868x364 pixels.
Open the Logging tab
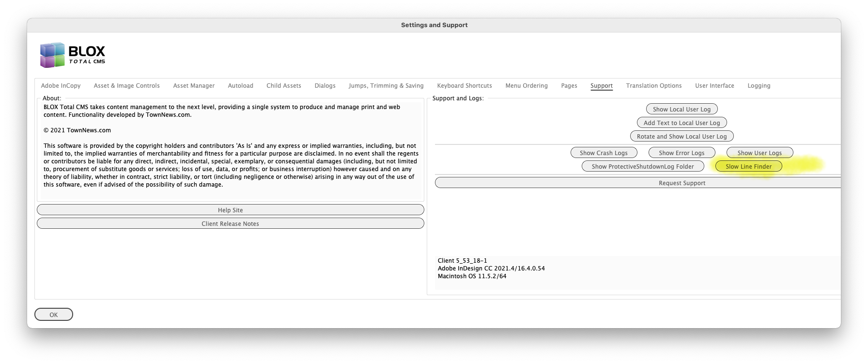[759, 86]
